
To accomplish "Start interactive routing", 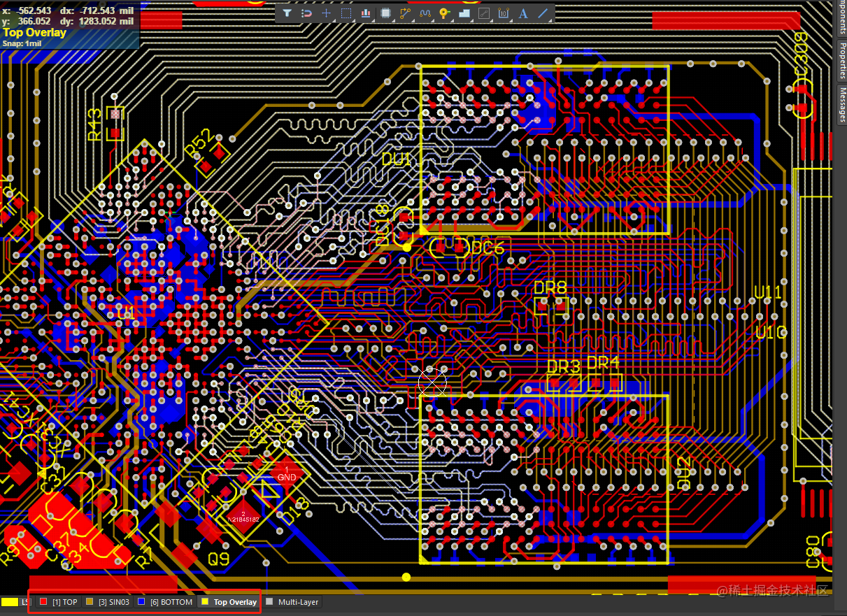I will tap(405, 13).
